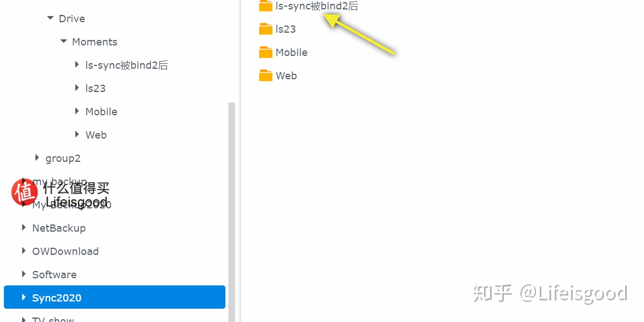Expand the ls23 node in sidebar tree
The image size is (644, 322).
pos(77,88)
